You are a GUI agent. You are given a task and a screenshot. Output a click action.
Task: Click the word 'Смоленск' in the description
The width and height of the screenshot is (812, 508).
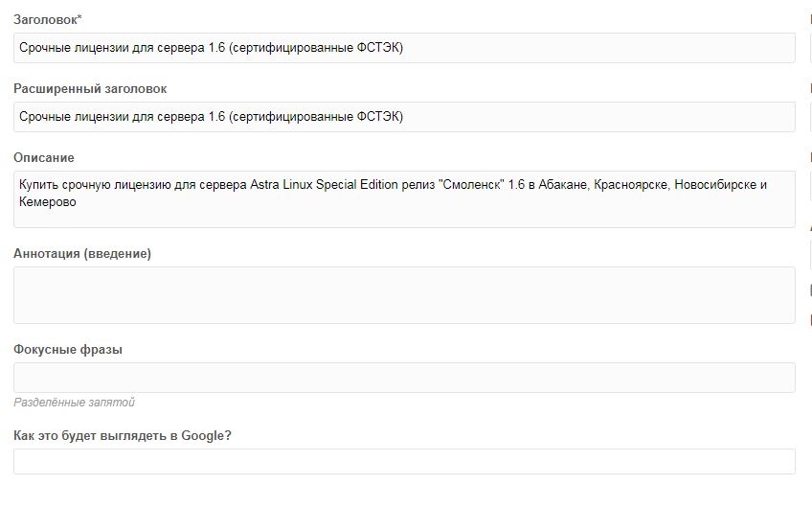click(x=471, y=185)
